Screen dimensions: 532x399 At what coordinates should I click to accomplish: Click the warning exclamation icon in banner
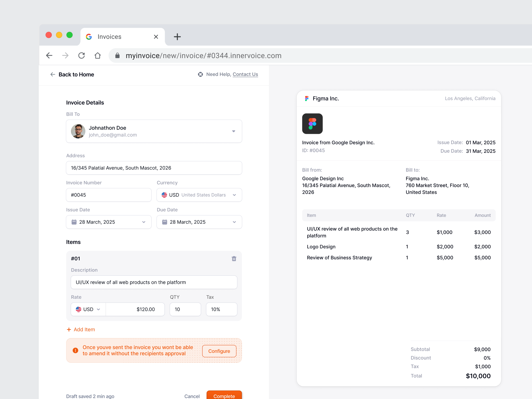(75, 350)
